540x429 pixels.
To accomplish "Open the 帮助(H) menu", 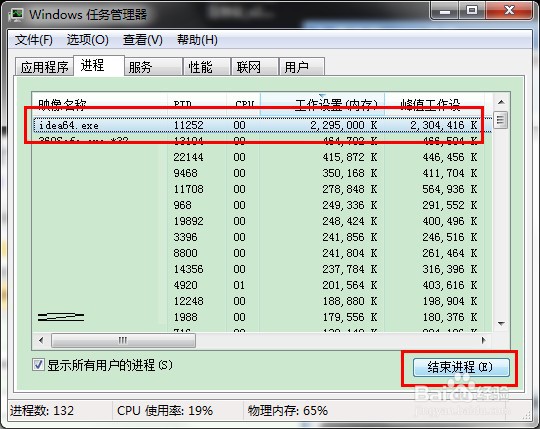I will point(197,40).
